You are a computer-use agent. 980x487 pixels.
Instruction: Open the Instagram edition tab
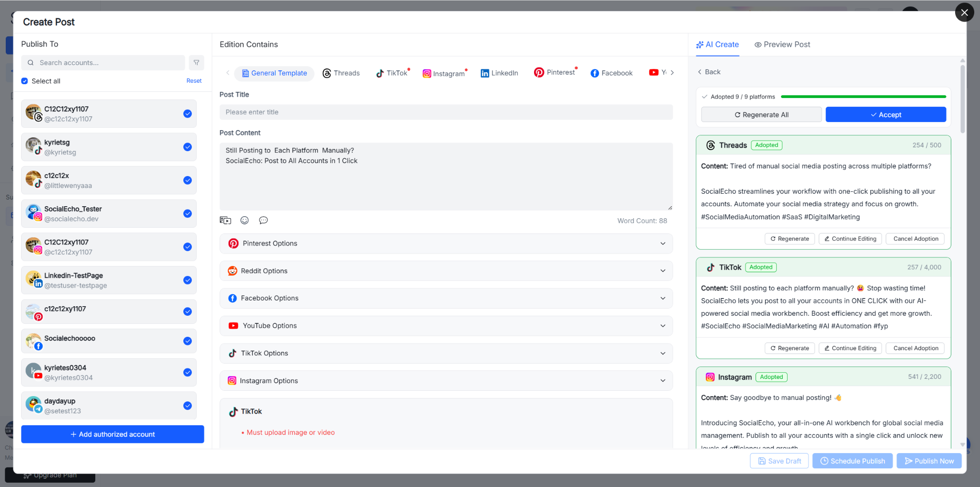pyautogui.click(x=445, y=73)
